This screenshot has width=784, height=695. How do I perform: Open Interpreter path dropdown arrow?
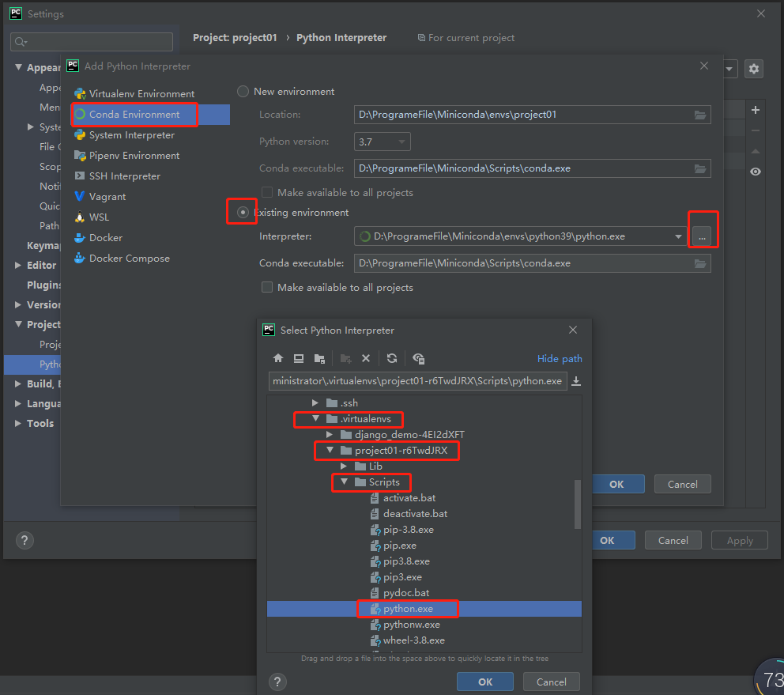678,236
